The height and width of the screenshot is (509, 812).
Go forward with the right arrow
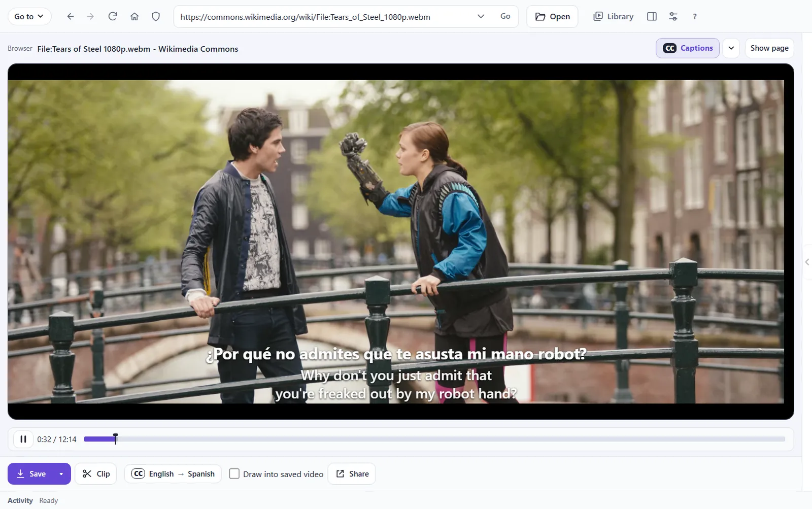click(x=91, y=17)
